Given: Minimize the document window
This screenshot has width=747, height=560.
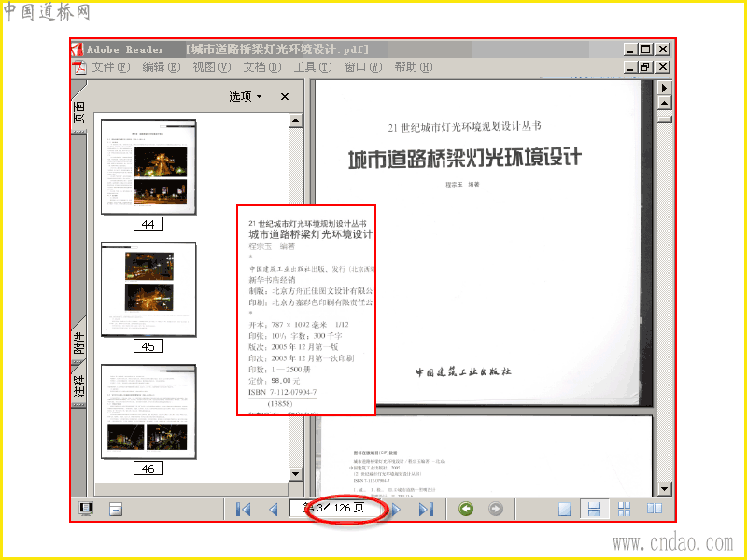Looking at the screenshot, I should pyautogui.click(x=630, y=67).
